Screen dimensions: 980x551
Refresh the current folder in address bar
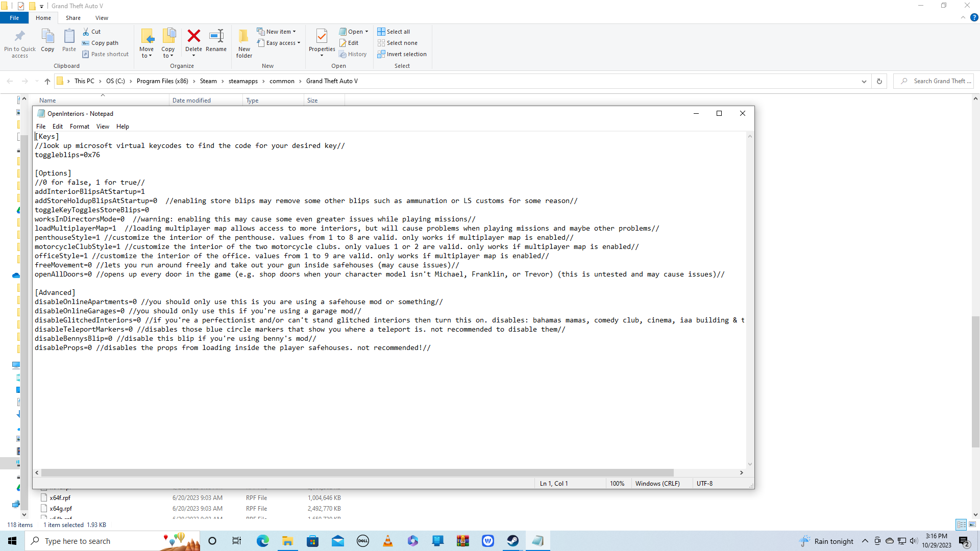pyautogui.click(x=879, y=81)
